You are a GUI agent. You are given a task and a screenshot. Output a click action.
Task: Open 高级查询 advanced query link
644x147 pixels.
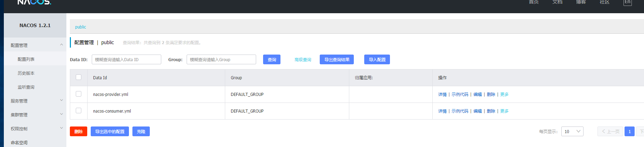click(303, 60)
